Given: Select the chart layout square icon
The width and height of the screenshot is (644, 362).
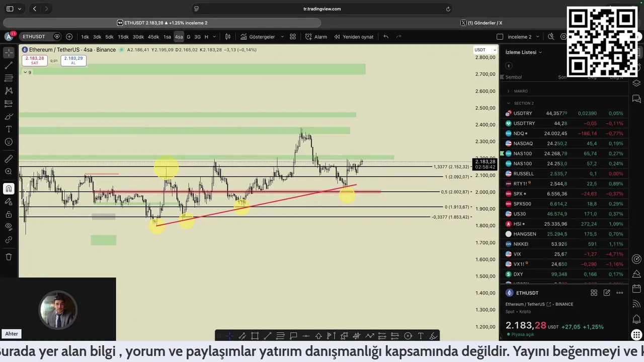Looking at the screenshot, I should [x=500, y=37].
